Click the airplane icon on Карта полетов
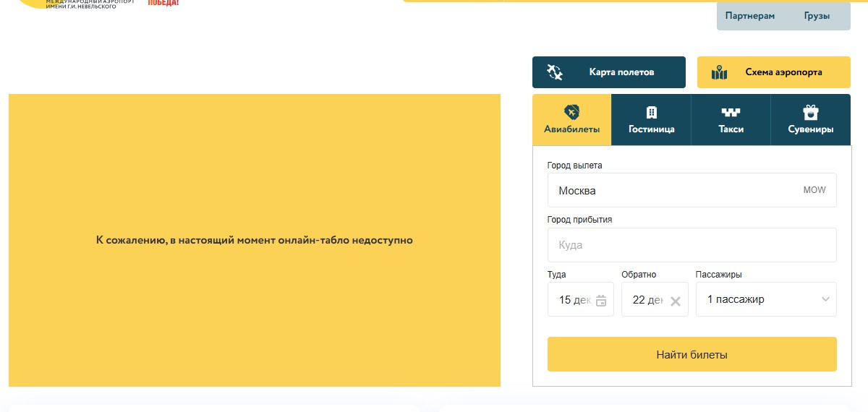 click(x=555, y=72)
